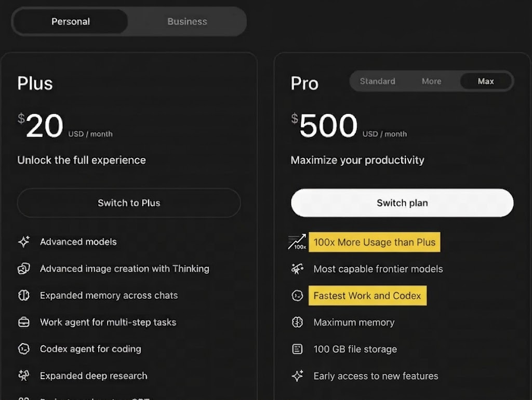Image resolution: width=532 pixels, height=400 pixels.
Task: Click the white Switch plan button
Action: pos(402,203)
